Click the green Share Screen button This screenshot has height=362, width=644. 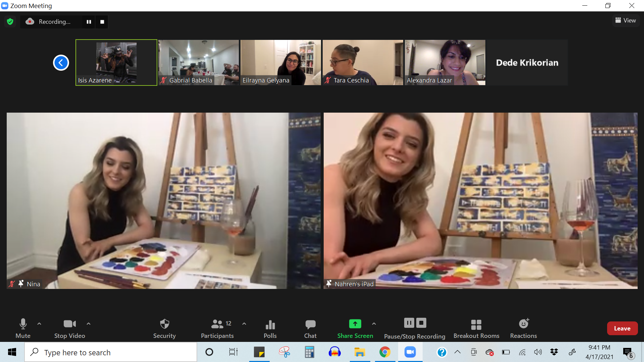pos(355,328)
